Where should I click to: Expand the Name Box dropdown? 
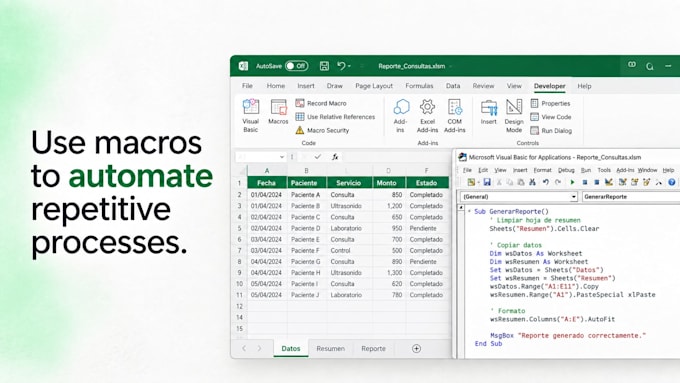pyautogui.click(x=282, y=157)
